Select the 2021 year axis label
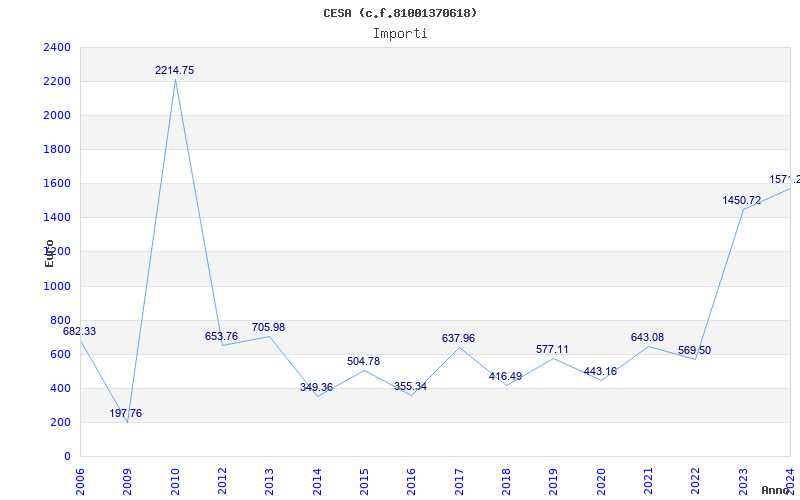The width and height of the screenshot is (800, 500). pos(648,482)
